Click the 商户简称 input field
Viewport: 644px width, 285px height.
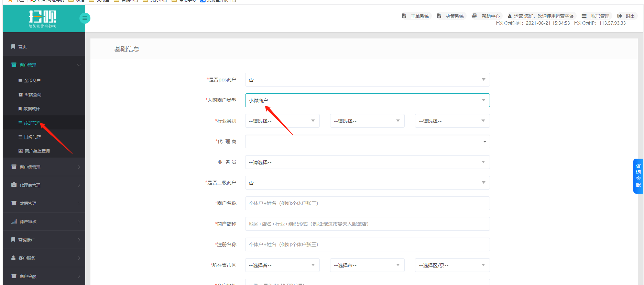[x=367, y=224]
